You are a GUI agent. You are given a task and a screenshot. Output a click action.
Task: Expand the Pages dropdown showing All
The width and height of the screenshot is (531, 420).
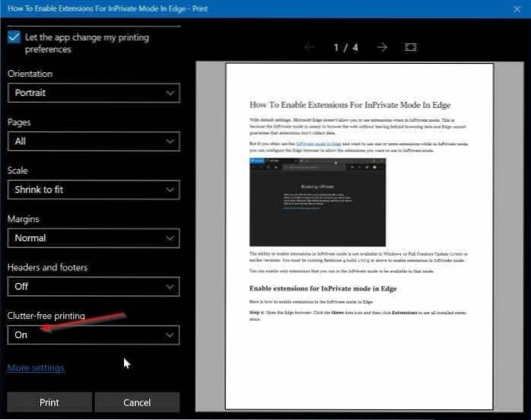94,141
